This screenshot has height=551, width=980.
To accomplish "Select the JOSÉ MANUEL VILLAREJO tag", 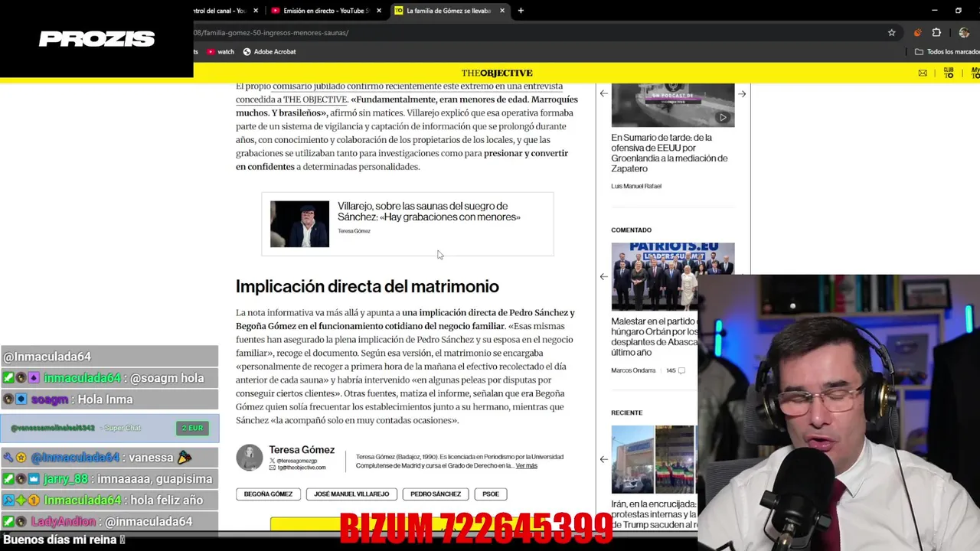I will (x=351, y=494).
